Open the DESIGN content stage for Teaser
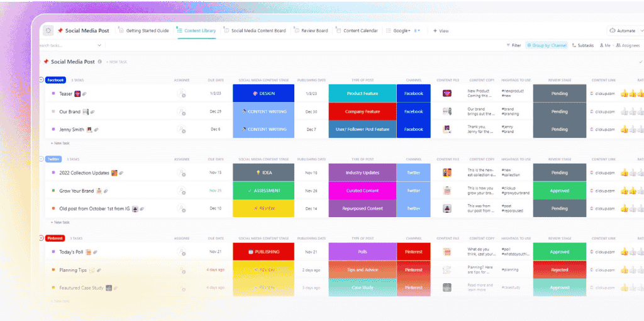 [x=264, y=93]
